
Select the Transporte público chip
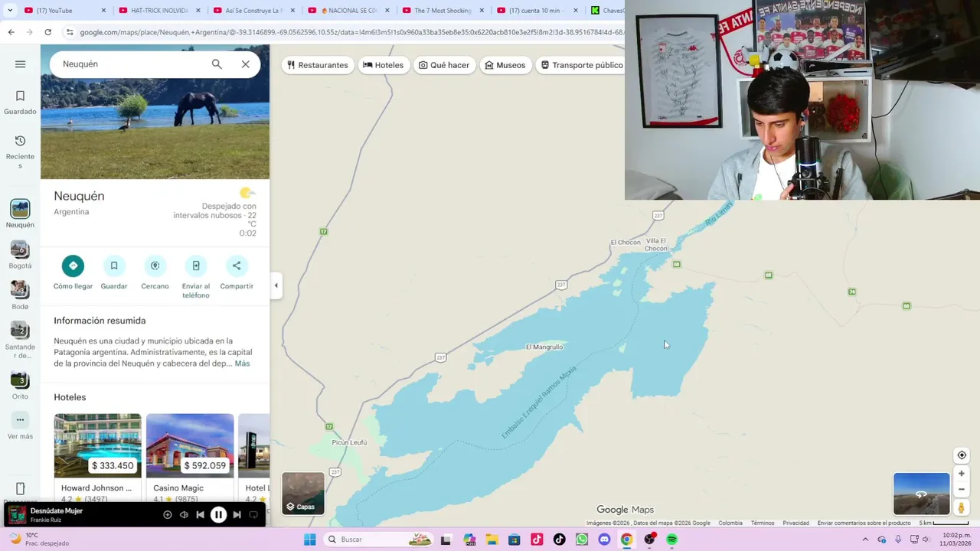[x=582, y=65]
